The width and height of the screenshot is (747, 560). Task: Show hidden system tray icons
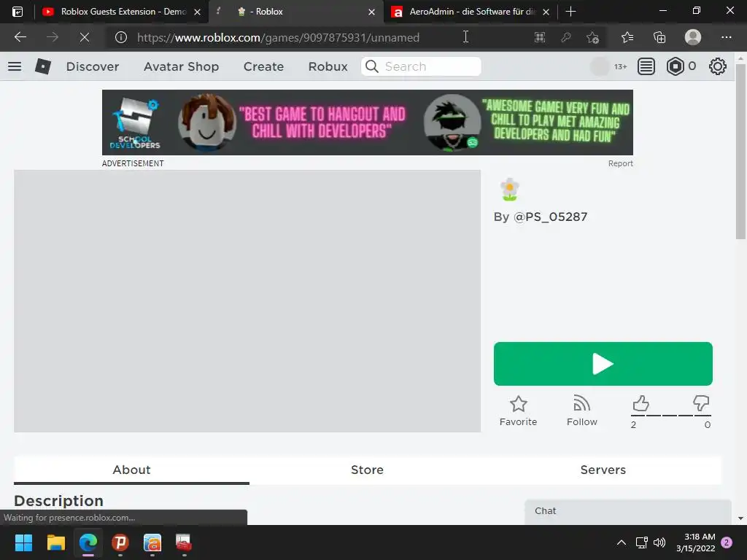pyautogui.click(x=622, y=542)
